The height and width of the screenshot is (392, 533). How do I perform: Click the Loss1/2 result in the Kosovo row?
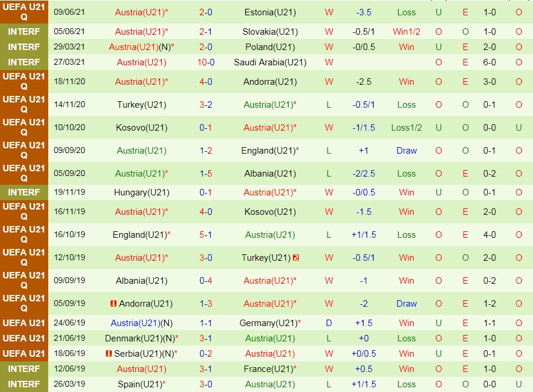pos(406,128)
